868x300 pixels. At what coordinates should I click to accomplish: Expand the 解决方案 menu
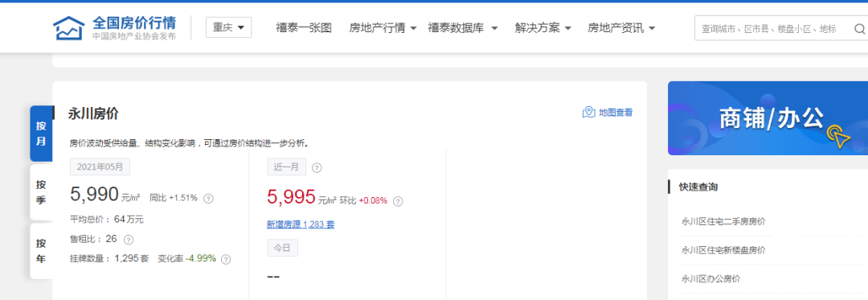point(542,28)
